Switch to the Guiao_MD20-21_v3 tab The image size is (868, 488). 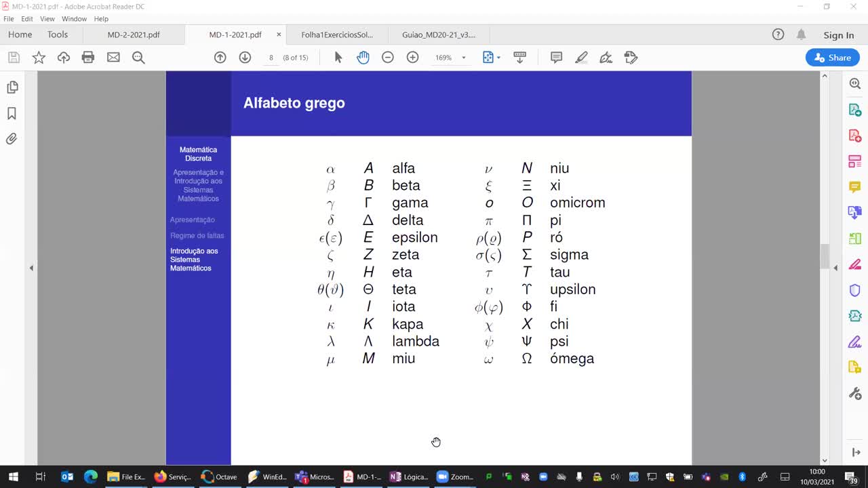439,35
